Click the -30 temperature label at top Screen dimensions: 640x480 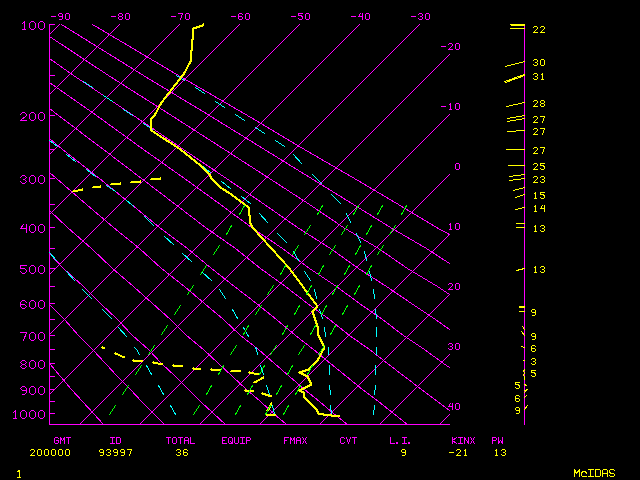tap(420, 17)
